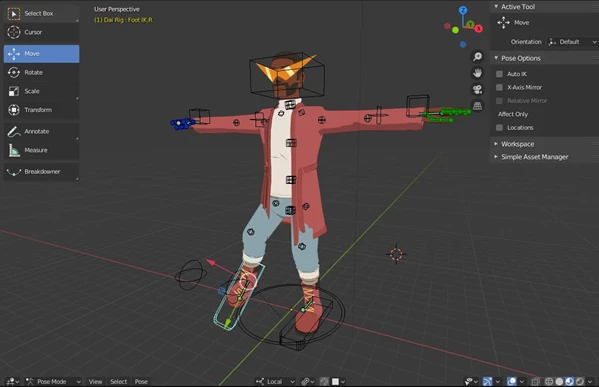
Task: Open the editor type selector icon
Action: coord(13,381)
